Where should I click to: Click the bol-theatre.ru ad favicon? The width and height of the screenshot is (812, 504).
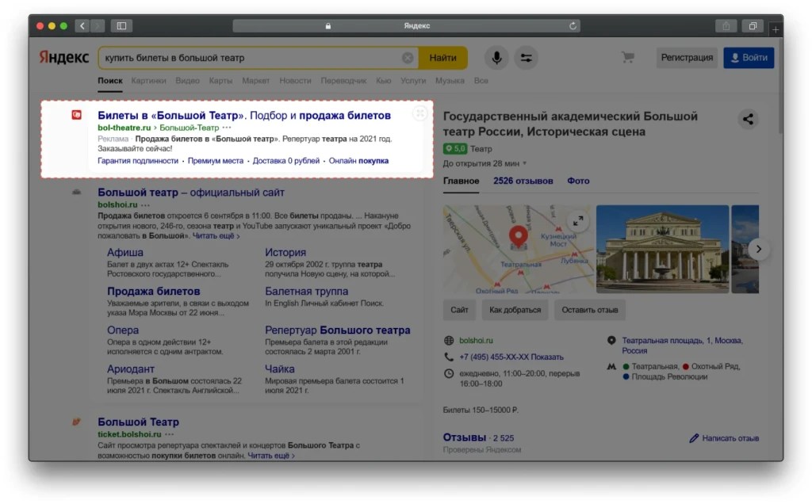point(77,115)
